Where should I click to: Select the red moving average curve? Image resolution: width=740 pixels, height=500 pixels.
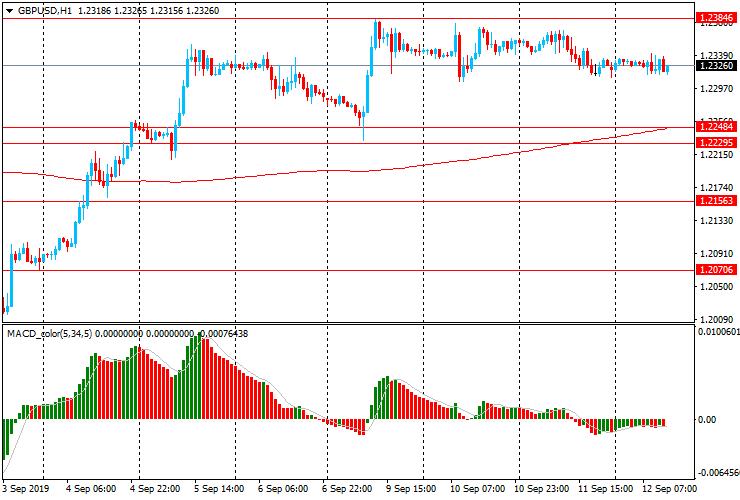(x=300, y=171)
